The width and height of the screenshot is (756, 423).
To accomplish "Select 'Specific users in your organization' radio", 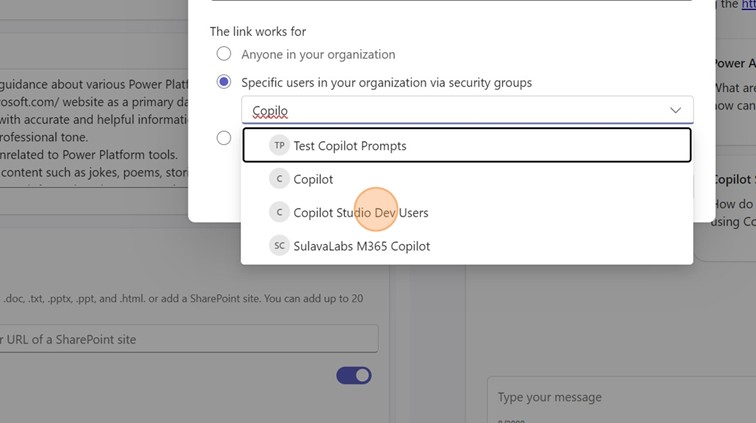I will click(x=224, y=82).
